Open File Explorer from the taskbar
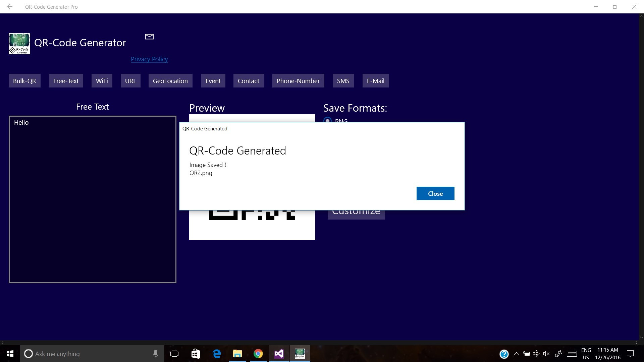Screen dimensions: 644x362 click(x=237, y=354)
